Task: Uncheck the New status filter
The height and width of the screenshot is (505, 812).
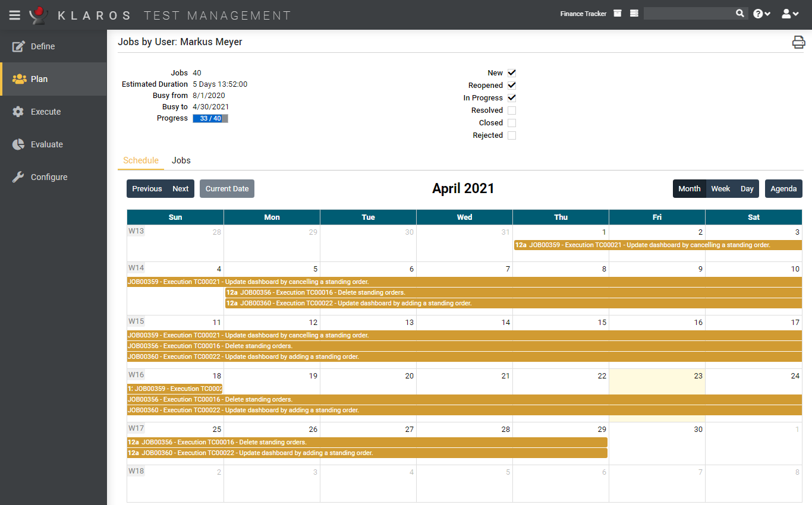Action: coord(512,72)
